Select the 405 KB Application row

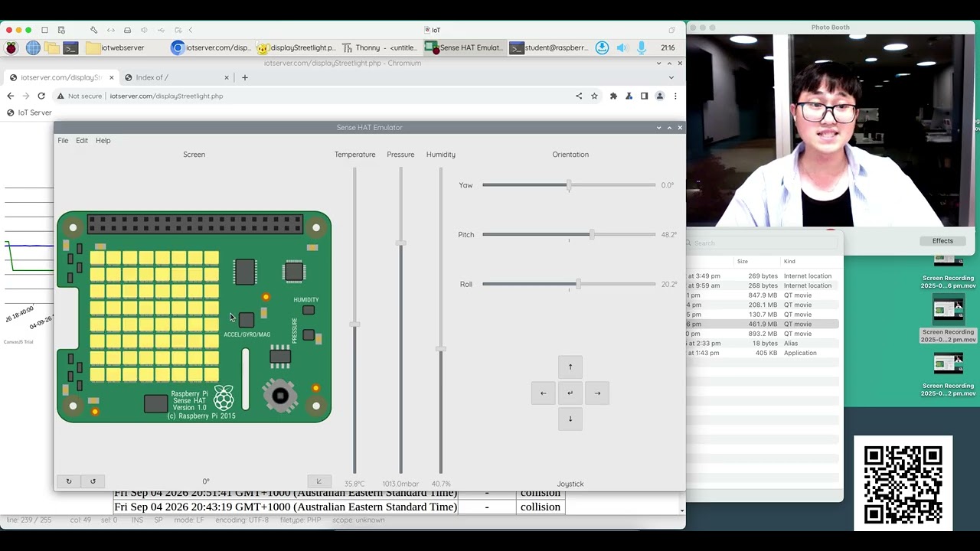[x=763, y=354]
